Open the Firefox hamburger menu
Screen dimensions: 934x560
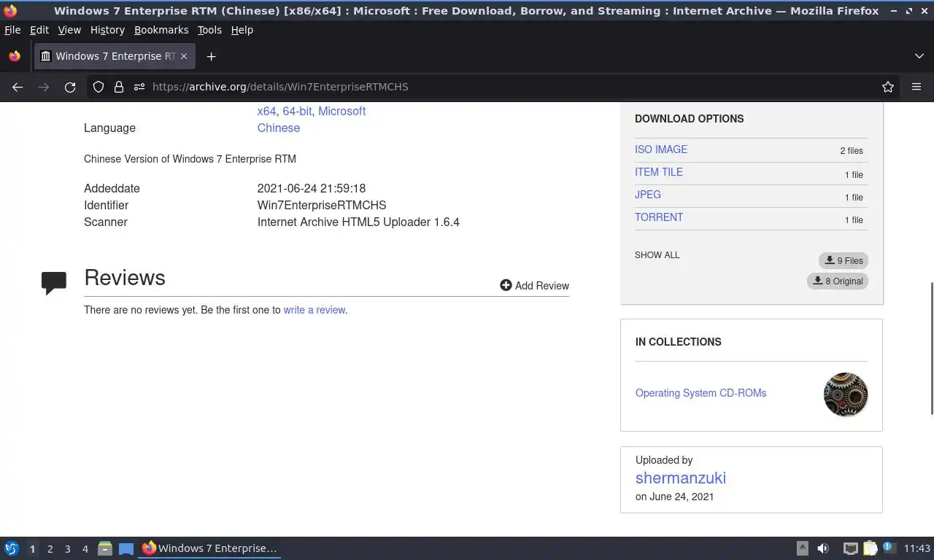(x=916, y=87)
